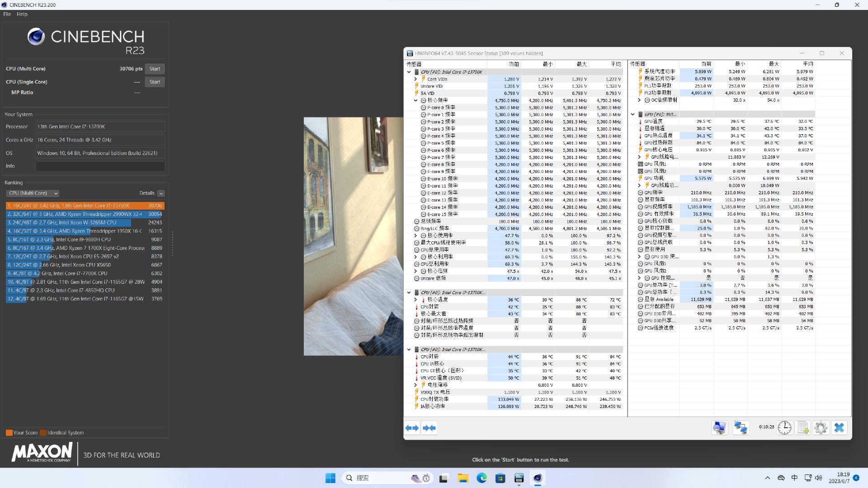Viewport: 868px width, 488px height.
Task: Click the blue X close sensors icon
Action: pos(839,427)
